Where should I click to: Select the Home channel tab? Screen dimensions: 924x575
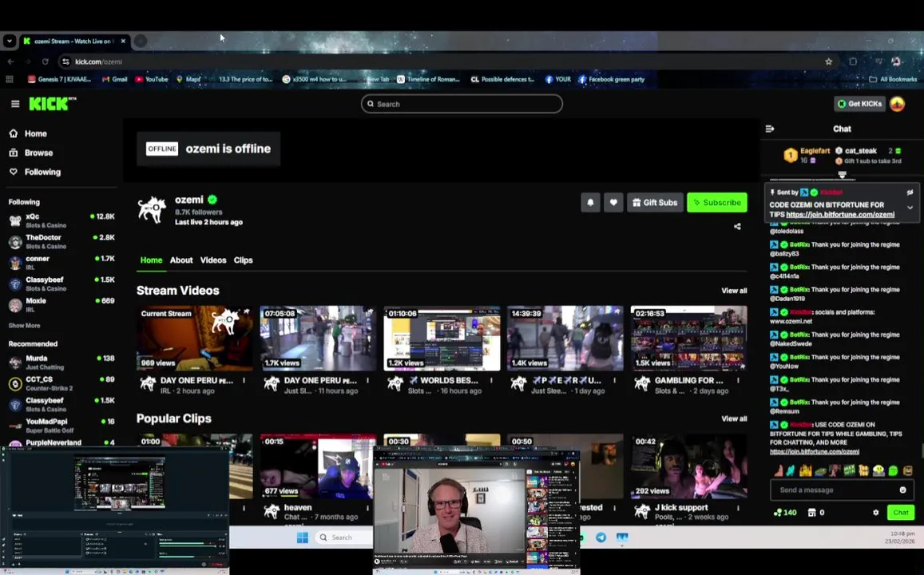151,260
